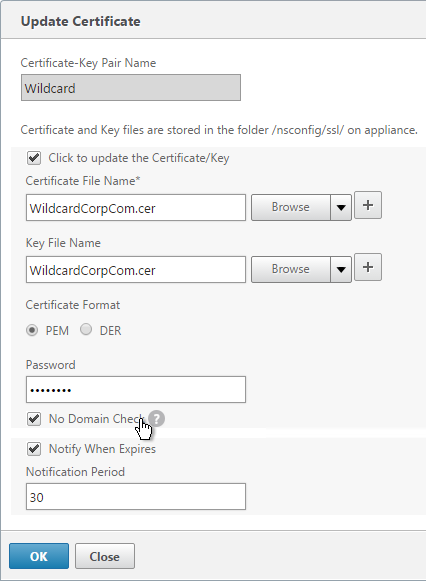Open the help icon next to No Domain Check
426x581 pixels.
coord(157,419)
